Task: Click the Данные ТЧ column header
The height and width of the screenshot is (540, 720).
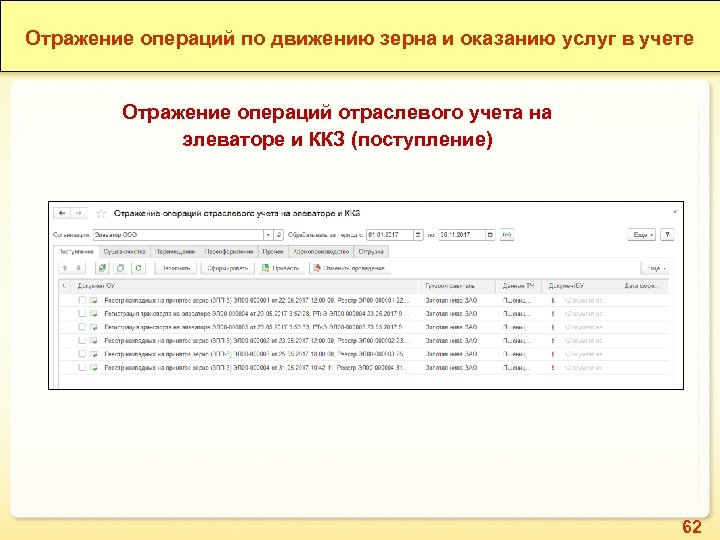Action: coord(518,286)
